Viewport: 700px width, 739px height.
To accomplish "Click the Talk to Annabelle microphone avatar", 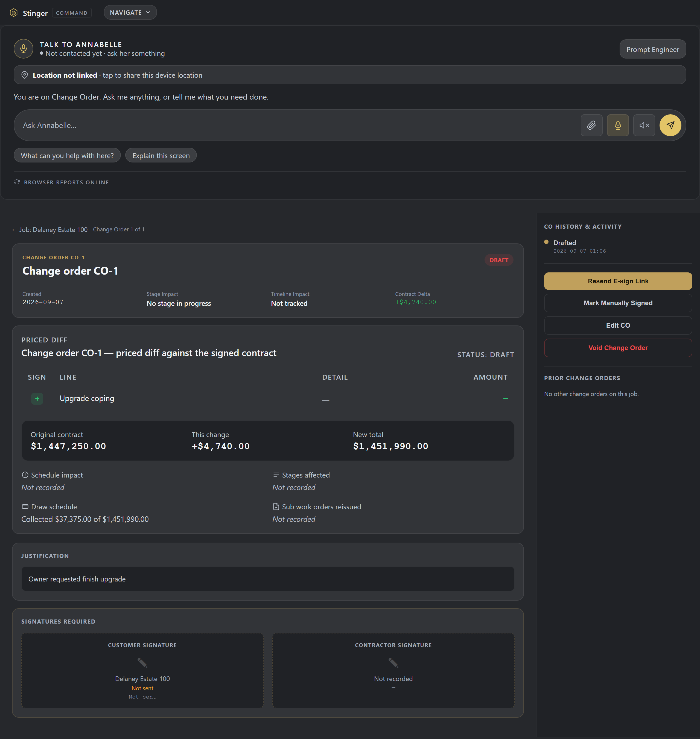I will pos(24,49).
